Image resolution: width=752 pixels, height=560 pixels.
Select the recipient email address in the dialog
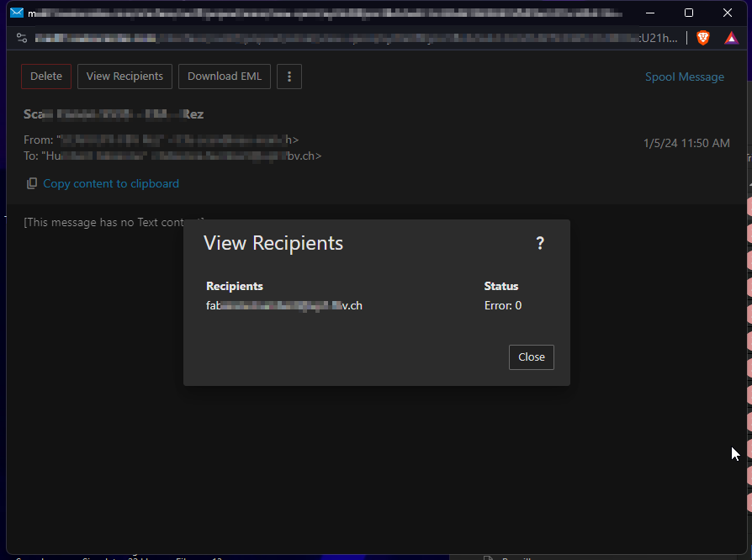coord(284,305)
